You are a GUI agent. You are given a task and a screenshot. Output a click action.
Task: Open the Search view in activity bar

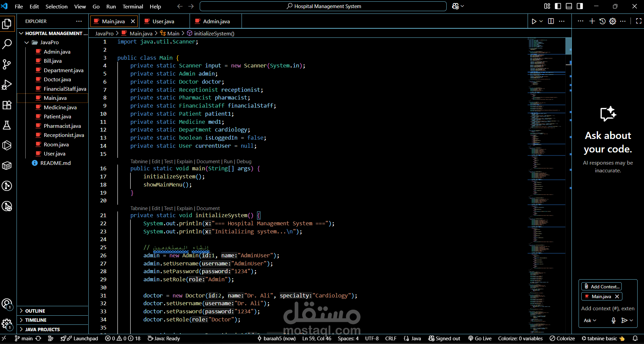tap(7, 44)
